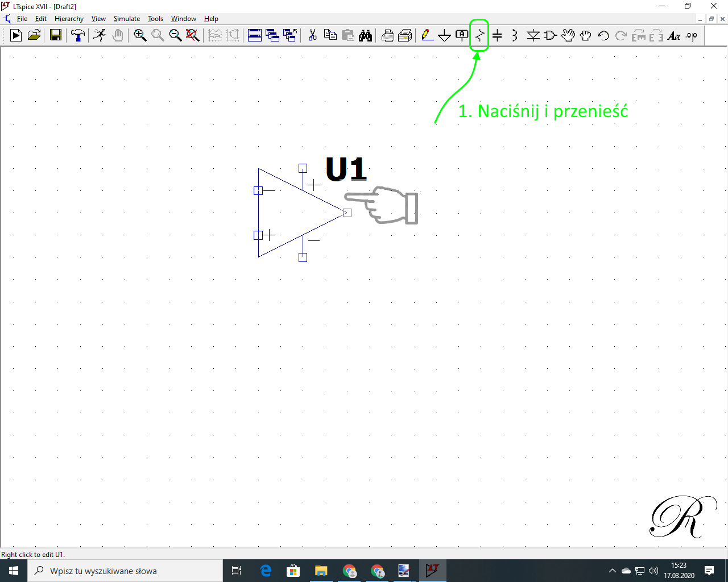Click the volume speaker tray icon
728x582 pixels.
tap(653, 571)
